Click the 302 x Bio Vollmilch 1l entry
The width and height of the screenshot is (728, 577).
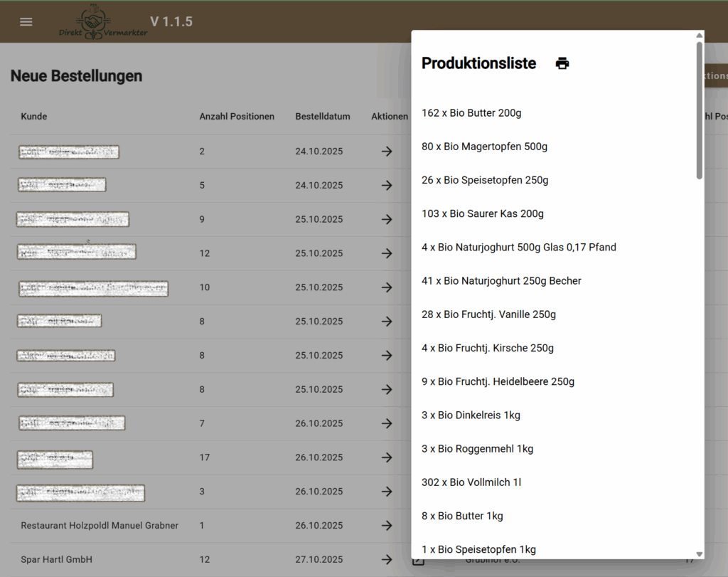[x=471, y=482]
